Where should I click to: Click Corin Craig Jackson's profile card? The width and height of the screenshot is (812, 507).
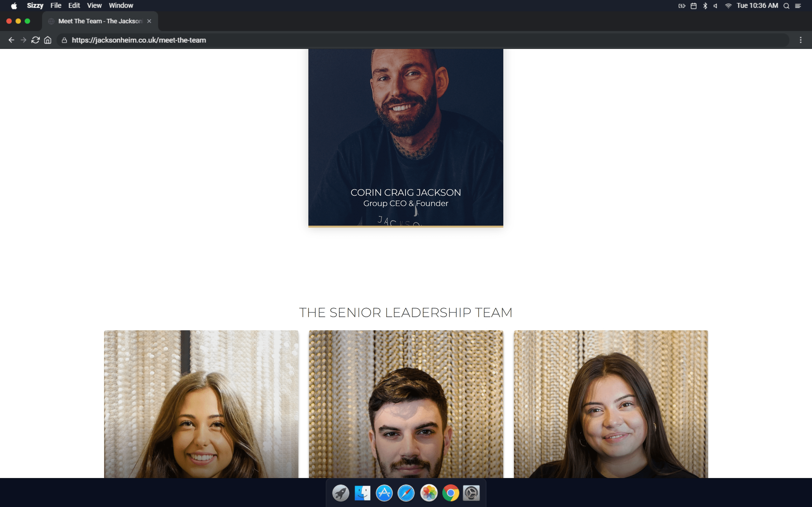click(406, 137)
